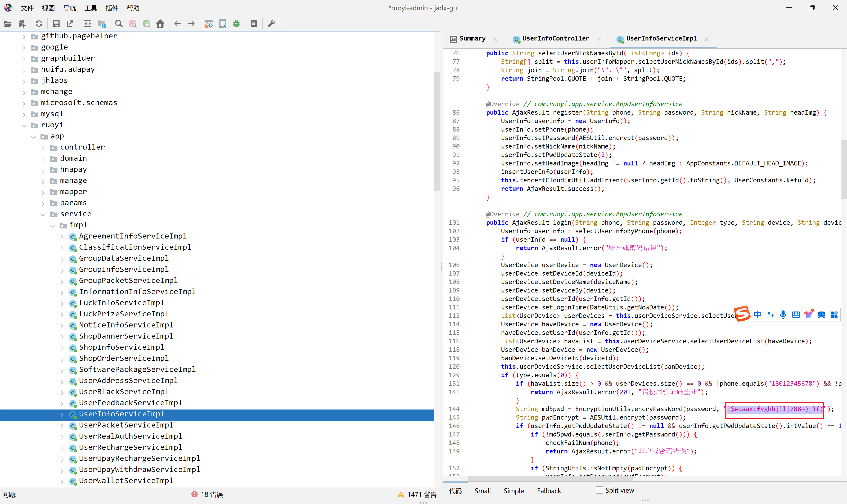Click the home main activity icon
Screen dimensions: 847x504
pos(160,24)
